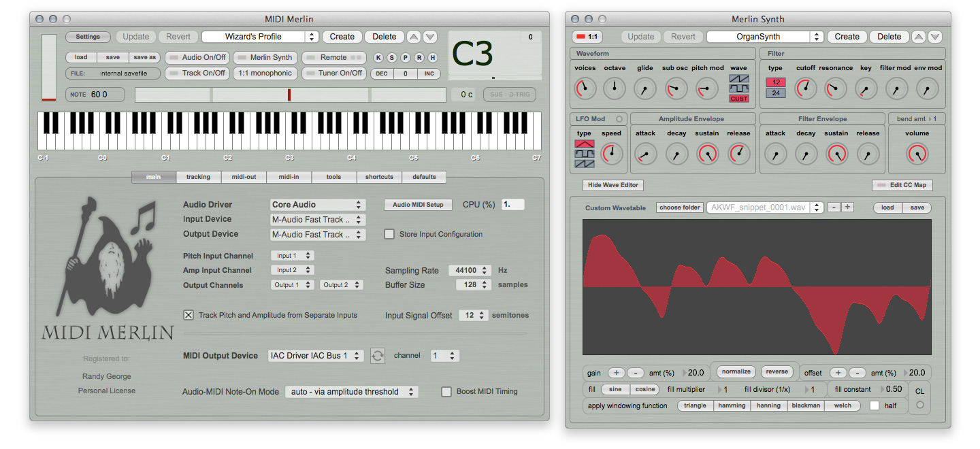Uncheck Track Pitch and Amplitude from Separate Inputs
Screen dimensions: 980x449
[x=189, y=315]
